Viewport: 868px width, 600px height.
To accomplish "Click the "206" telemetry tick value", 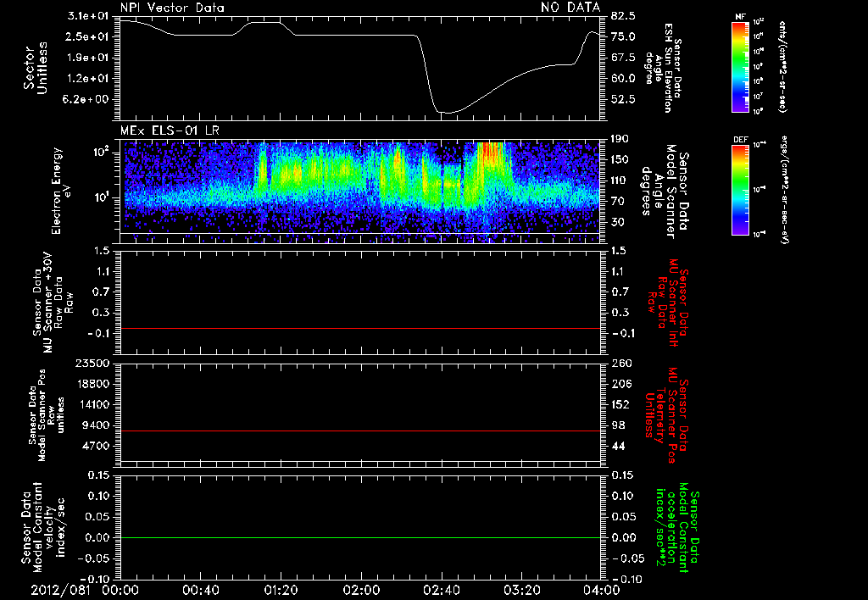I will [x=620, y=384].
